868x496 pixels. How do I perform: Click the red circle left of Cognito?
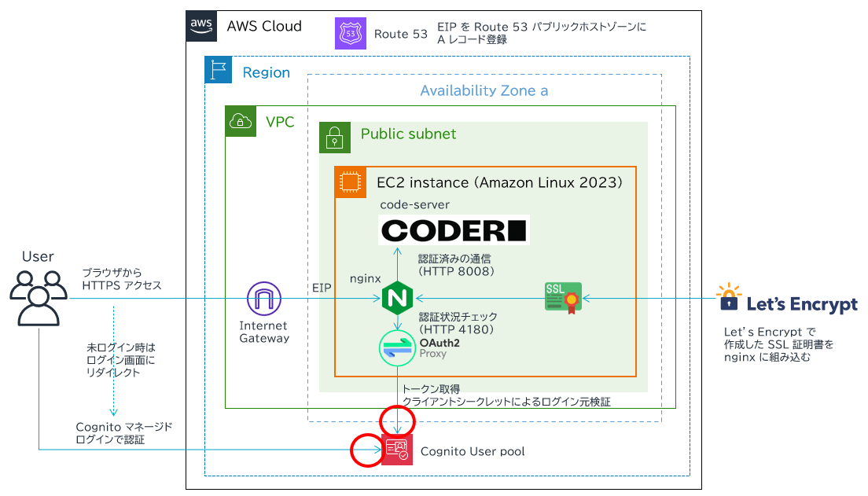point(366,451)
